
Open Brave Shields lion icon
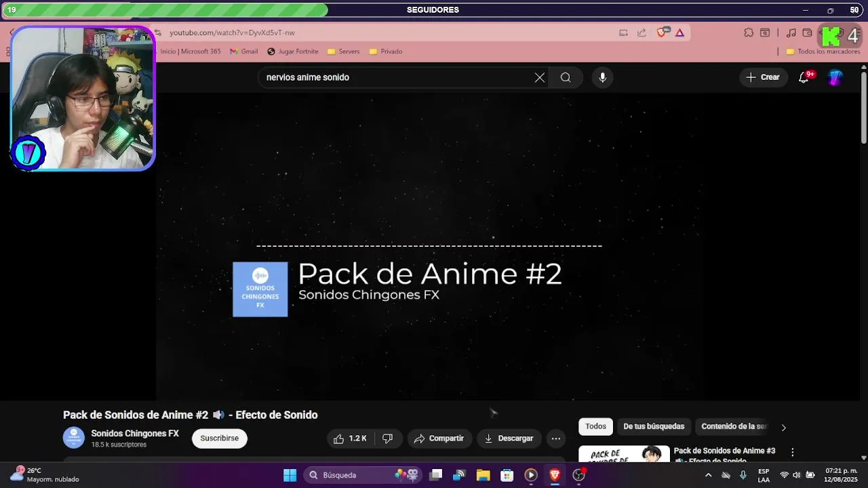[x=663, y=33]
